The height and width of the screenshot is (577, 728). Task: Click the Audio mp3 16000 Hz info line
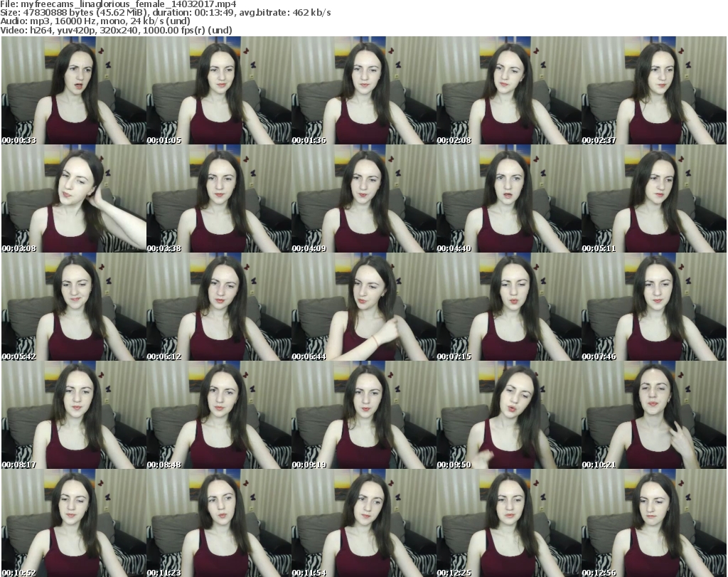[x=95, y=21]
